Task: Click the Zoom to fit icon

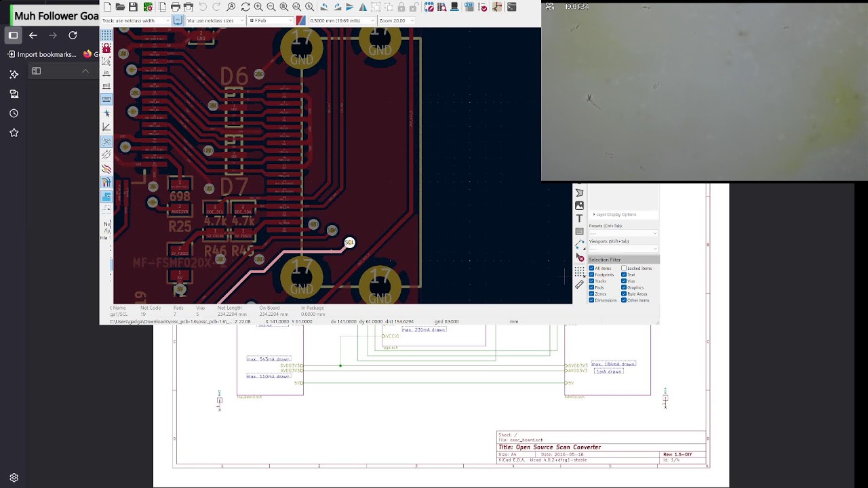Action: click(x=284, y=7)
